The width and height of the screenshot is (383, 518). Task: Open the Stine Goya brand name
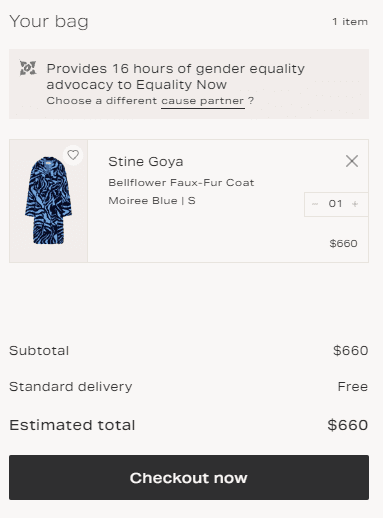click(146, 162)
